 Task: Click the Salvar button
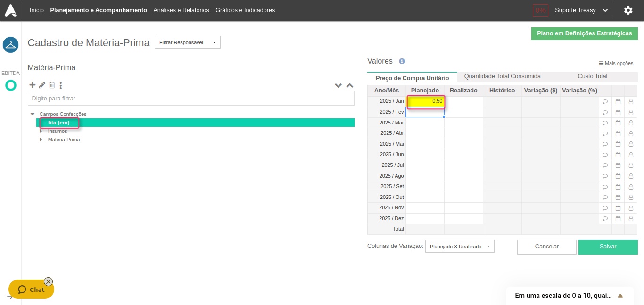point(608,247)
